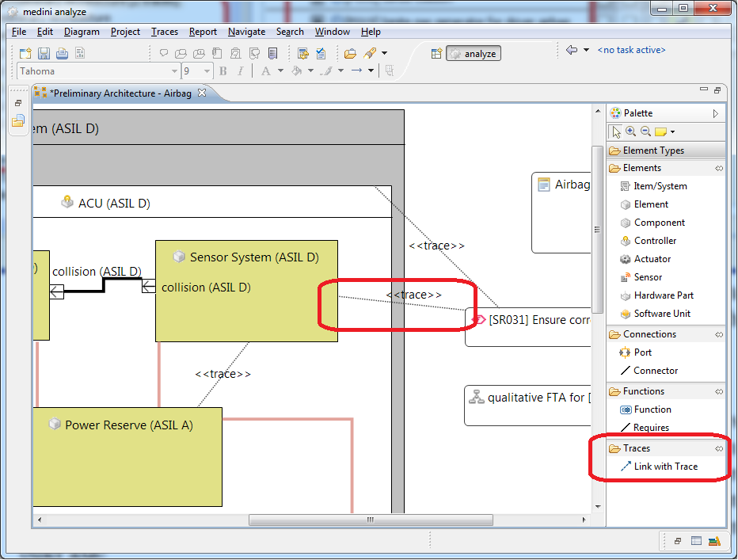
Task: Toggle the analyze perspective button
Action: (x=474, y=54)
